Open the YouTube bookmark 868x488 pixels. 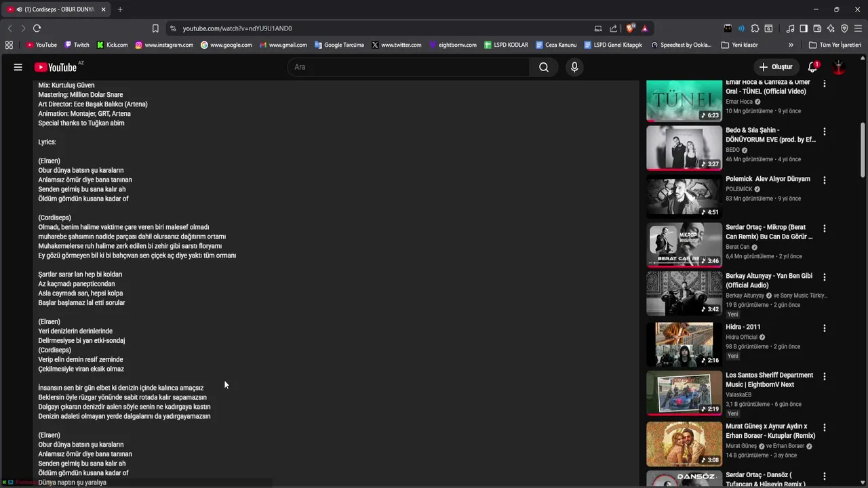41,45
